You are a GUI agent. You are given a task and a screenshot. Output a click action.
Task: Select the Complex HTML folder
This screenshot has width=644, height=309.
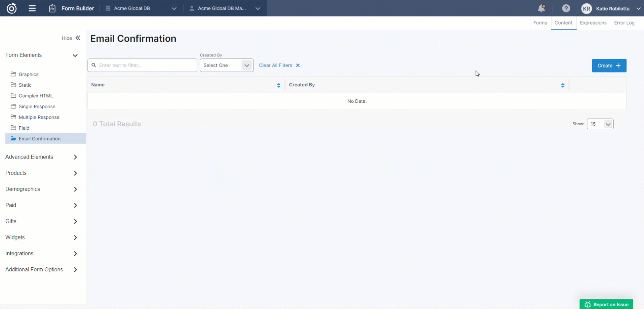[x=36, y=96]
